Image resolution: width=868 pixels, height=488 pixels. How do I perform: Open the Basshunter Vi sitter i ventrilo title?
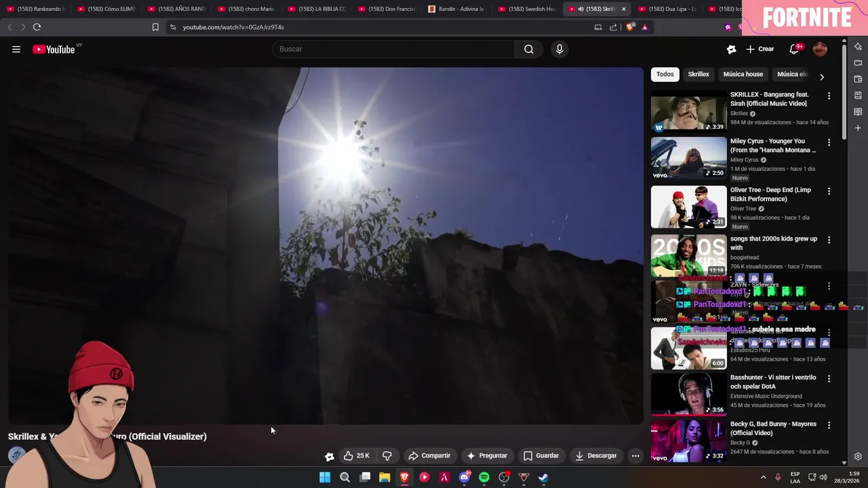pyautogui.click(x=773, y=382)
